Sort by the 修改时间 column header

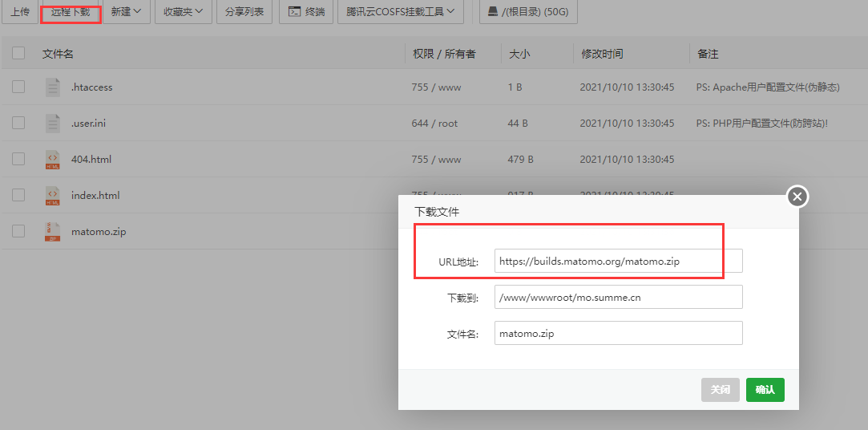602,54
